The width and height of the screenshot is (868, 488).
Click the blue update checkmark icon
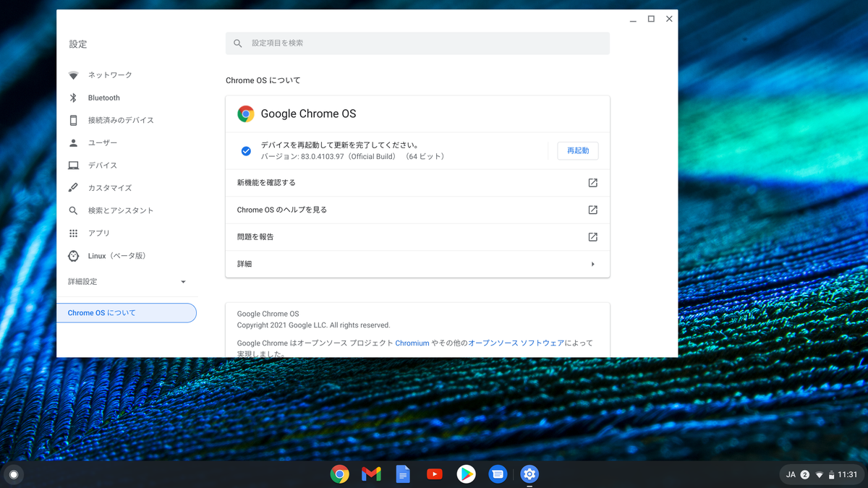[246, 151]
